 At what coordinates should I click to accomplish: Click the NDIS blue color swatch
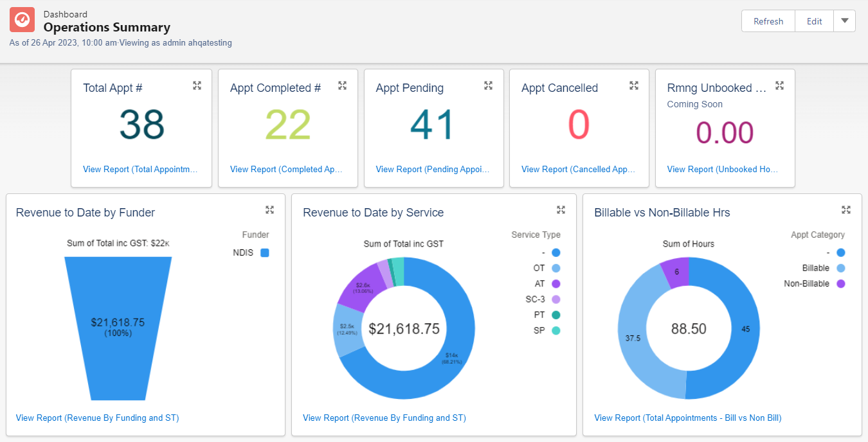pos(264,252)
